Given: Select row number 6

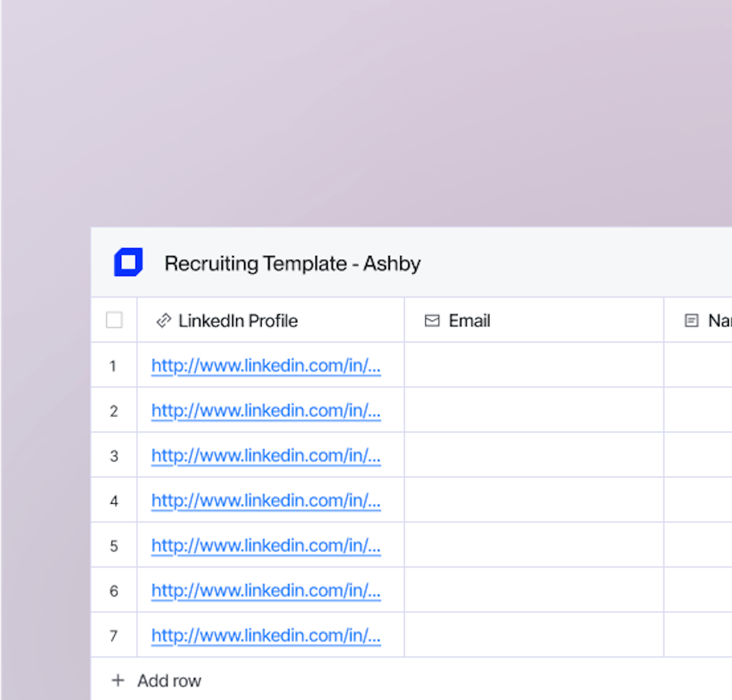Looking at the screenshot, I should tap(113, 591).
